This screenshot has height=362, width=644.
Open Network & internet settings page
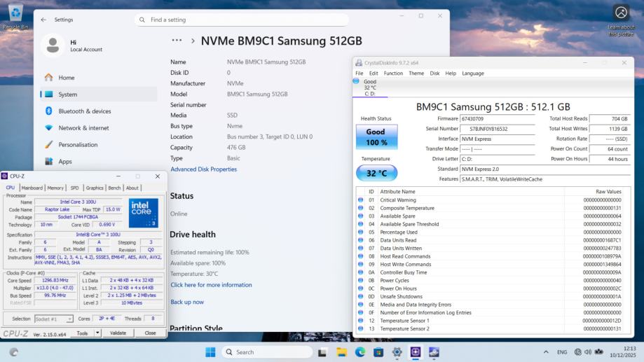83,127
